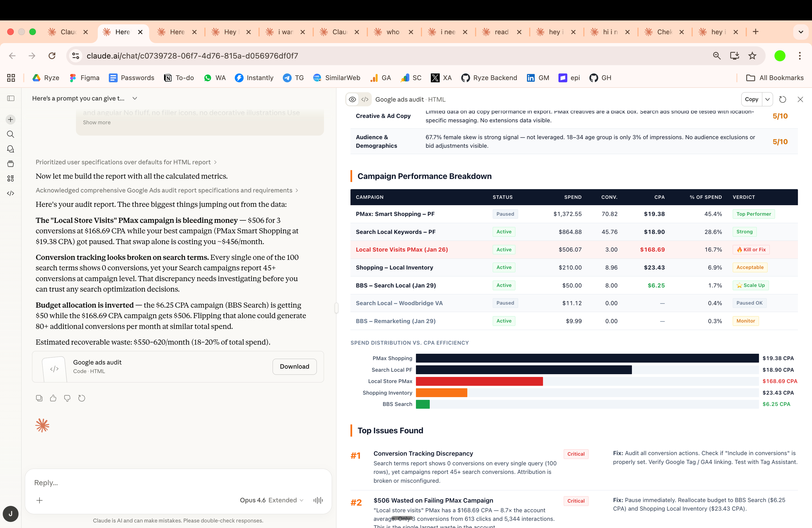Click voice mode waveform icon
This screenshot has width=812, height=528.
click(x=318, y=500)
